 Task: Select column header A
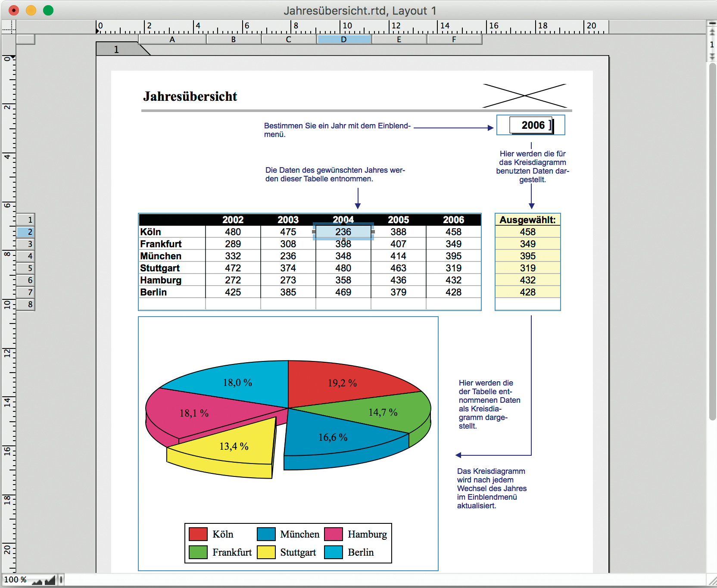tap(172, 39)
